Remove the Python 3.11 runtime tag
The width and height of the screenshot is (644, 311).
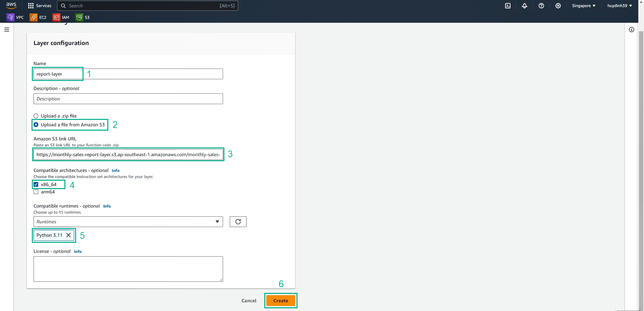(68, 235)
